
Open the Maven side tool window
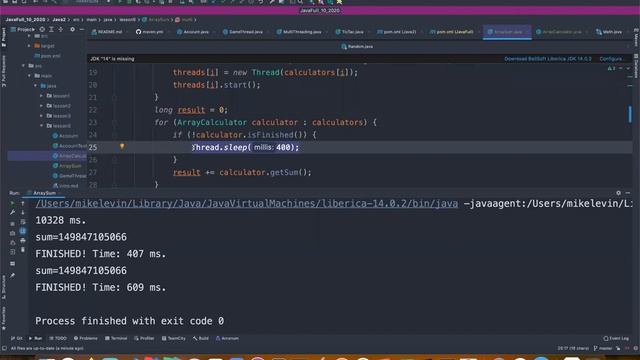[x=636, y=38]
